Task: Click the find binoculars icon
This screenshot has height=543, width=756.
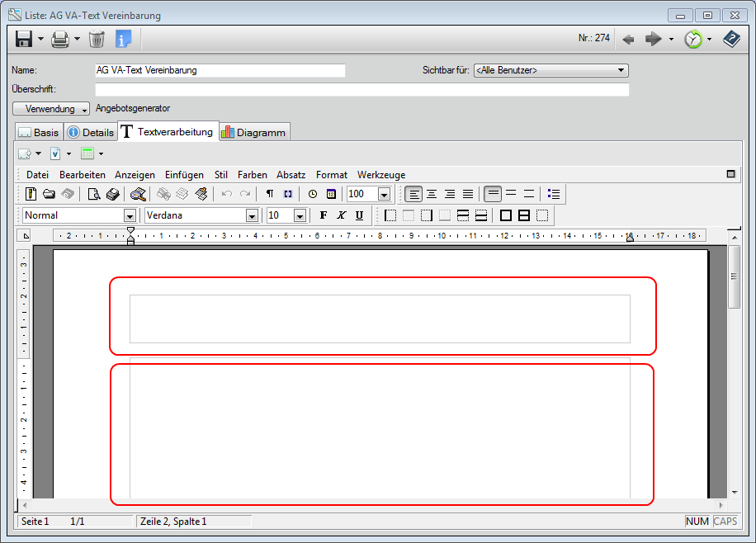Action: pos(138,194)
